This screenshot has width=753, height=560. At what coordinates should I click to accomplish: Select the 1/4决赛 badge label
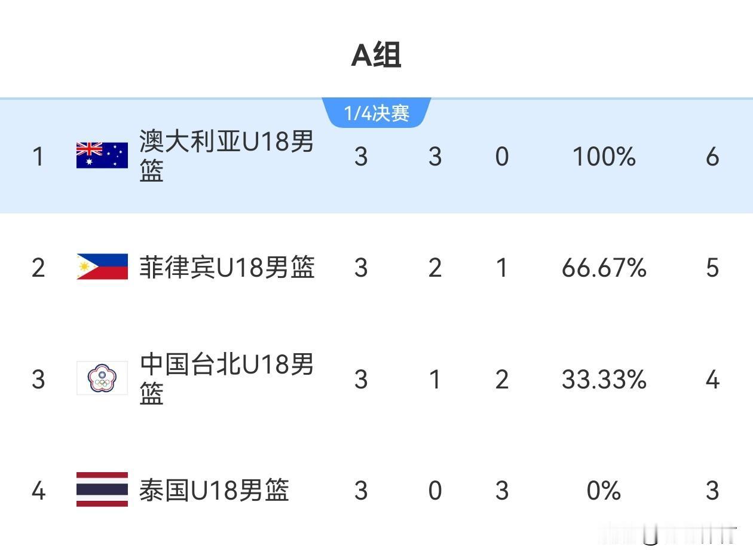[x=376, y=113]
